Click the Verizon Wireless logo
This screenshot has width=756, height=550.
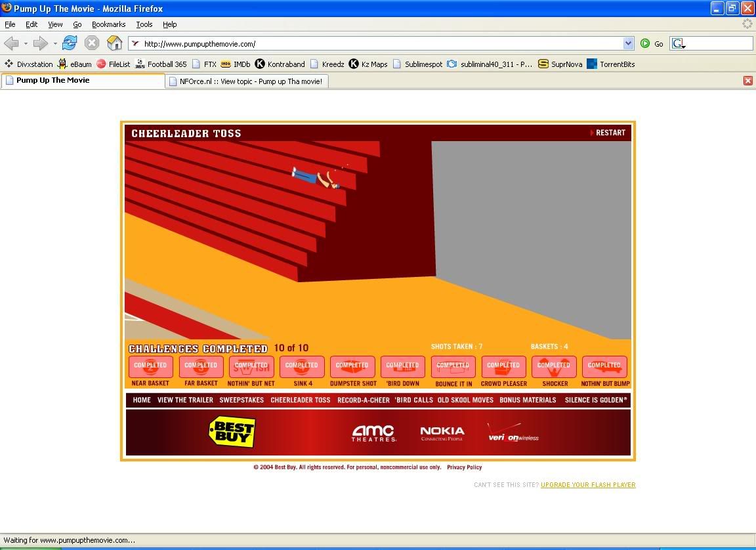pos(513,433)
